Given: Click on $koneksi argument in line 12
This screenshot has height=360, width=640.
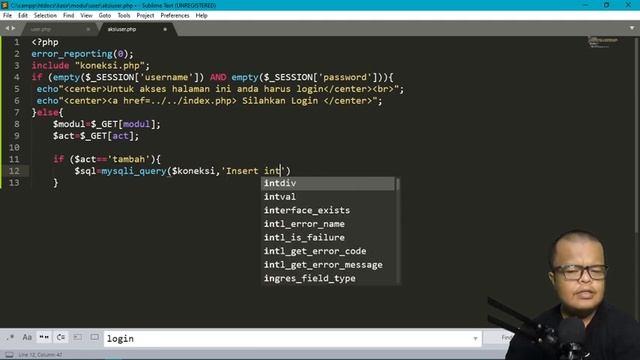Looking at the screenshot, I should point(193,171).
